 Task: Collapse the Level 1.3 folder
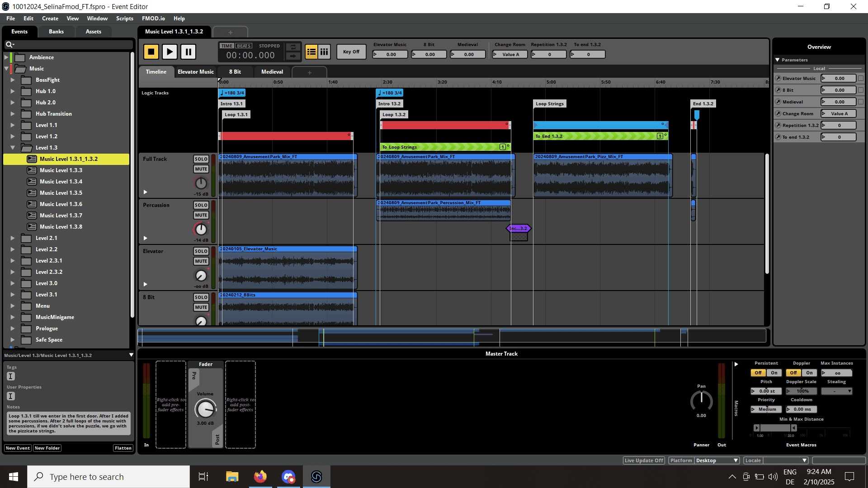coord(13,148)
